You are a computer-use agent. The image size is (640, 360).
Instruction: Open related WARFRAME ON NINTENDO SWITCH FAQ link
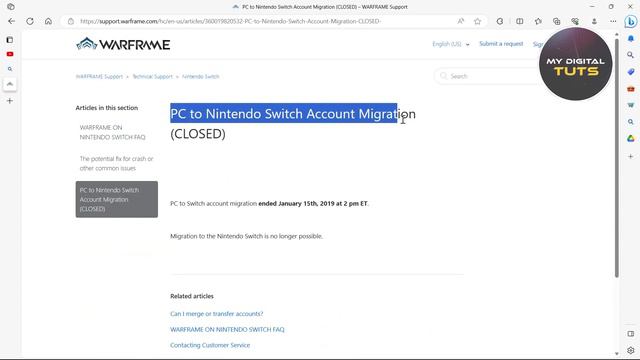227,329
